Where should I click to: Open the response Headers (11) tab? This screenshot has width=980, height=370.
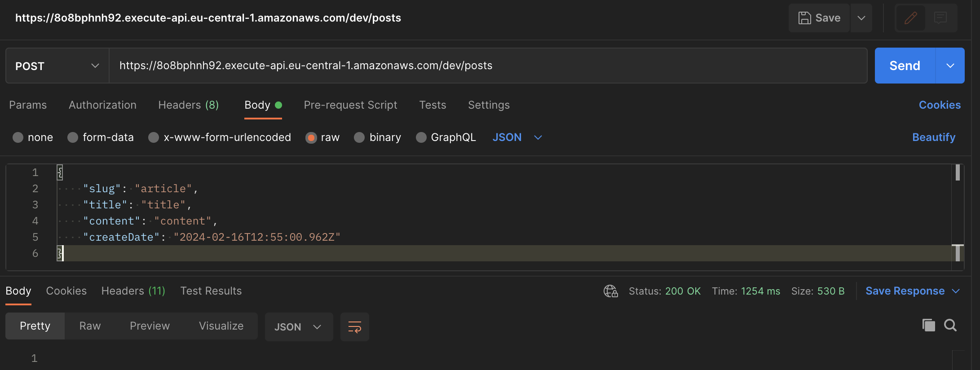(x=133, y=291)
